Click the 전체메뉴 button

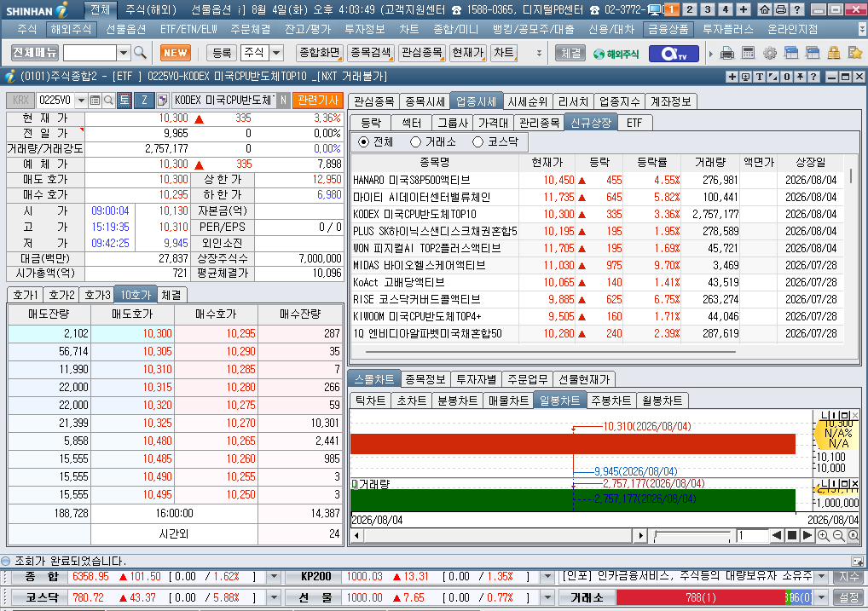pos(35,53)
